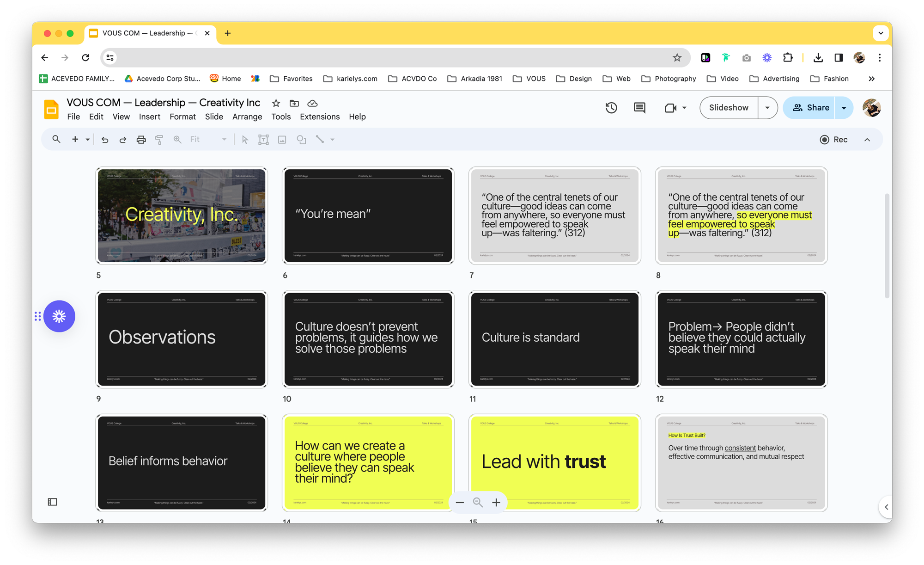Open version history clock icon

pos(611,108)
